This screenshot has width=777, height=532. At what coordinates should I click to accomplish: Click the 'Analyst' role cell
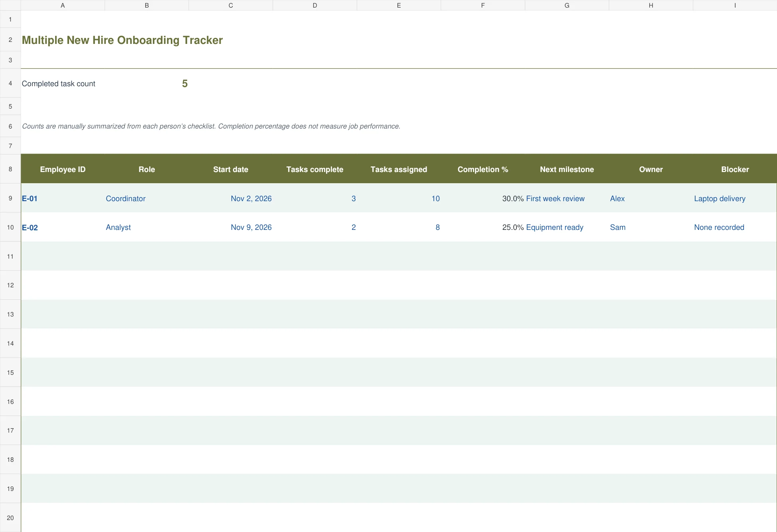tap(147, 227)
